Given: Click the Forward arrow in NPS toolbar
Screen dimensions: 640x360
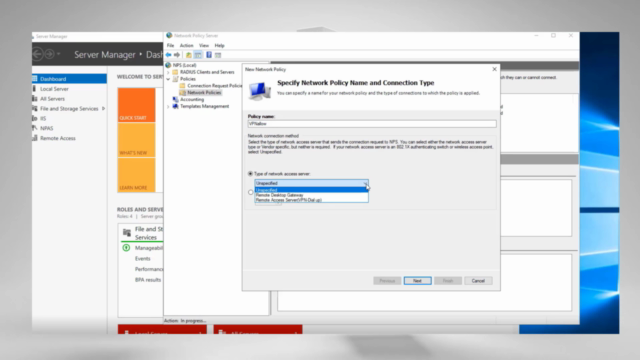Looking at the screenshot, I should click(x=177, y=55).
